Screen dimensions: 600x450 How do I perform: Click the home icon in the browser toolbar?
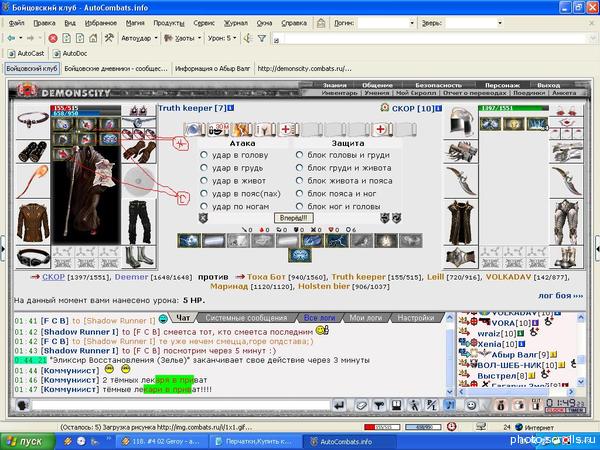click(93, 38)
